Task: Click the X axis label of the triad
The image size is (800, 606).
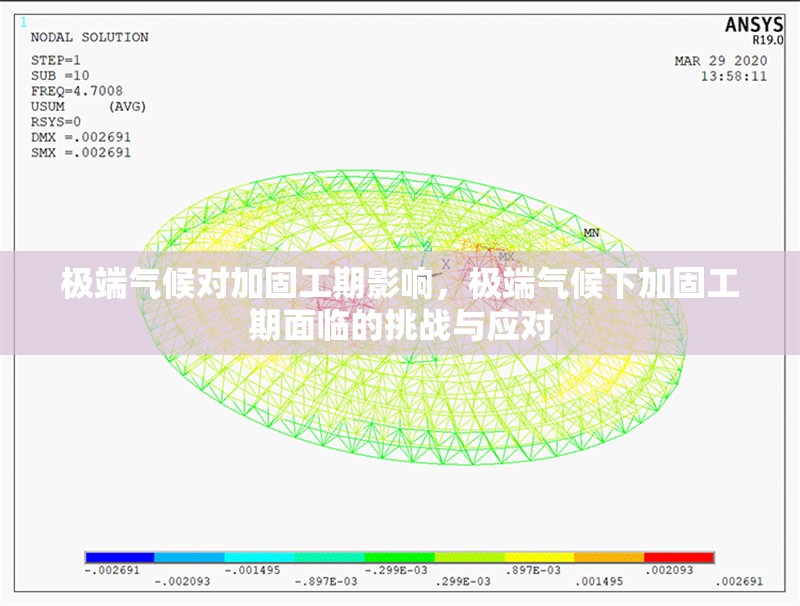Action: (446, 263)
